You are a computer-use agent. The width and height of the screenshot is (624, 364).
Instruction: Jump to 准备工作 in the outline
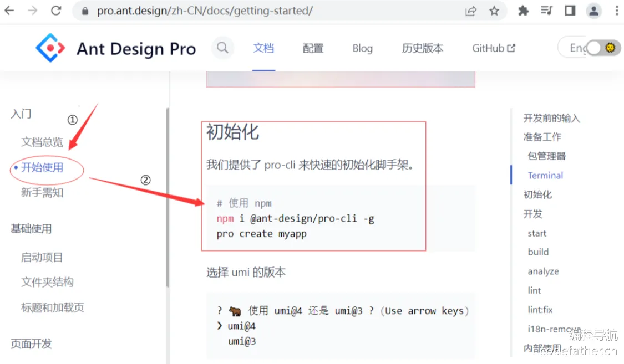tap(542, 137)
